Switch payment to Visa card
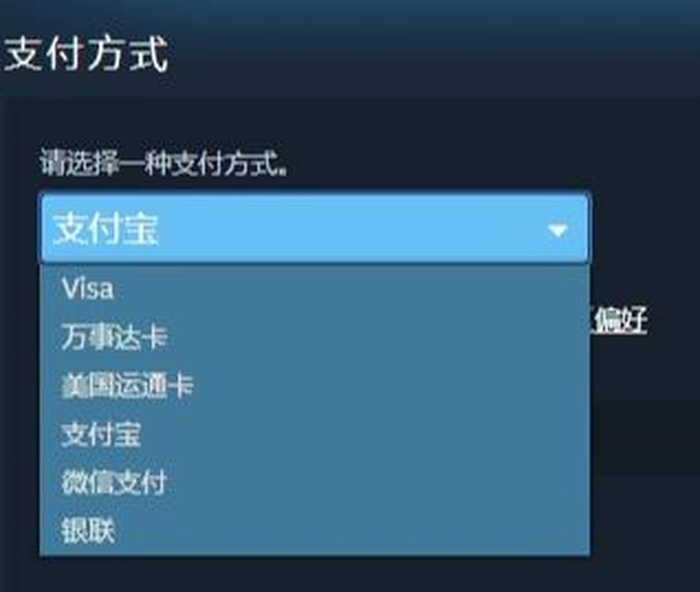Image resolution: width=700 pixels, height=592 pixels. (x=314, y=289)
